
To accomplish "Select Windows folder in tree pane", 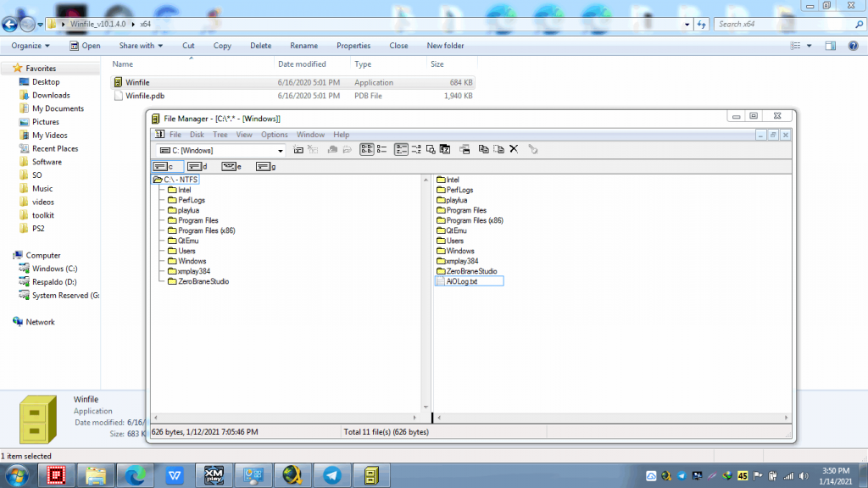I will pos(187,261).
